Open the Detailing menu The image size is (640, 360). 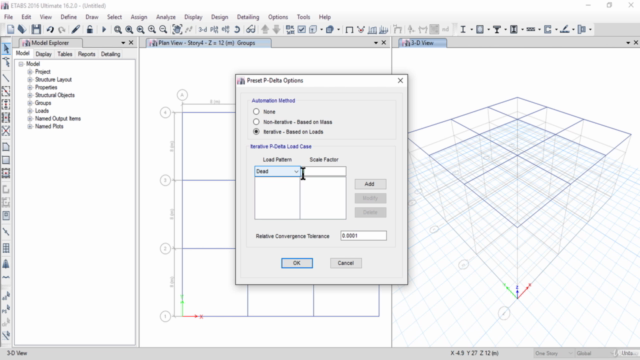click(x=248, y=17)
